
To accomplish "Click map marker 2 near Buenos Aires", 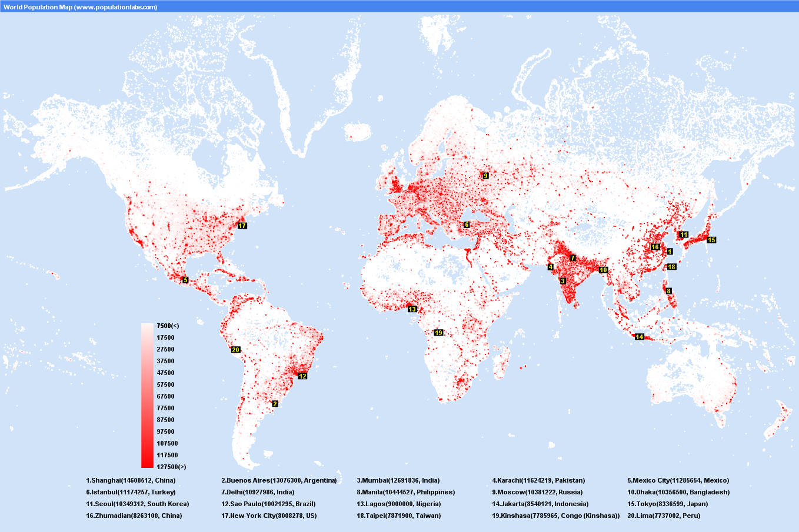I will (275, 404).
